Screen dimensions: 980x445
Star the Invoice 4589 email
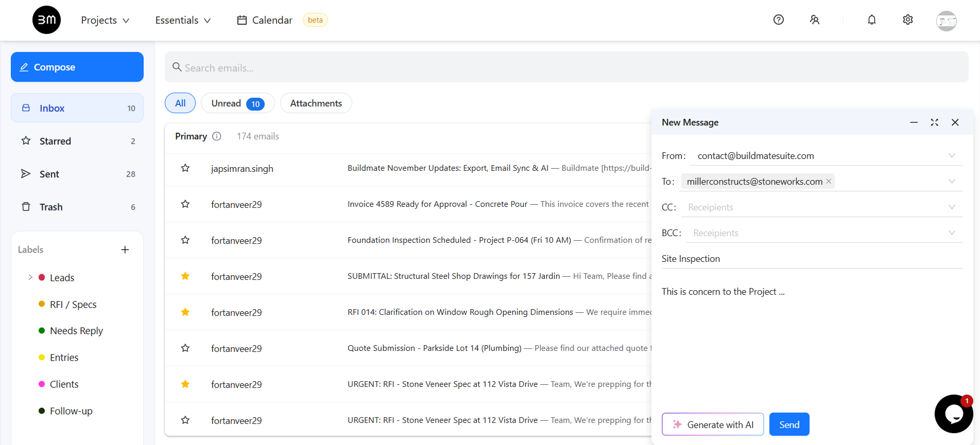click(x=185, y=204)
